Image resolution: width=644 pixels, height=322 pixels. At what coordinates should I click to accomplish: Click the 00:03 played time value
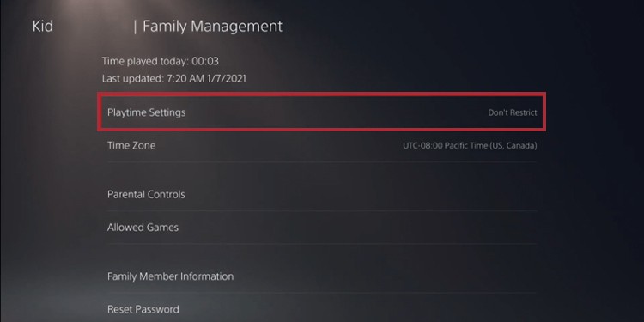pos(205,61)
